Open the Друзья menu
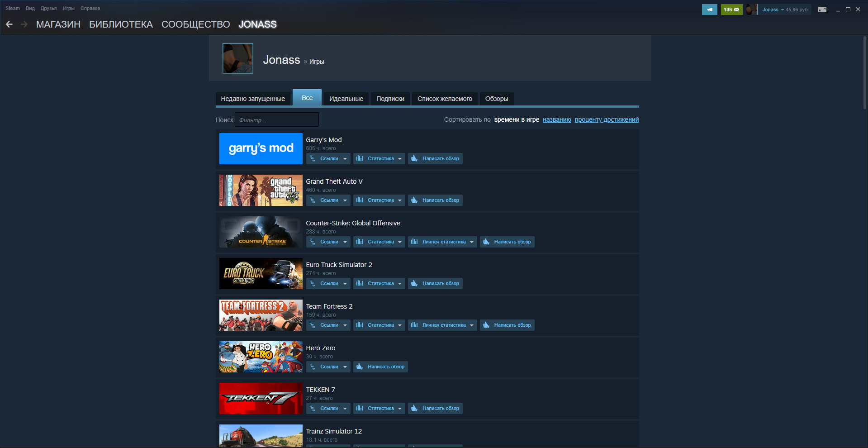Screen dimensions: 868x448 [x=49, y=8]
